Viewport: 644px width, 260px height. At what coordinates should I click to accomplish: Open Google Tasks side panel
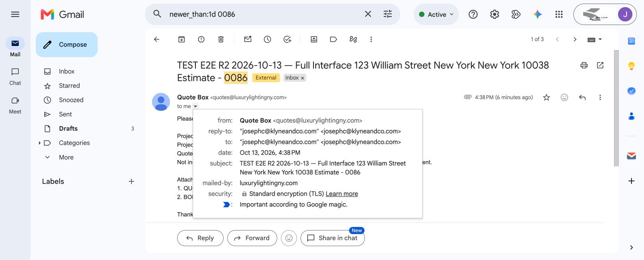631,91
